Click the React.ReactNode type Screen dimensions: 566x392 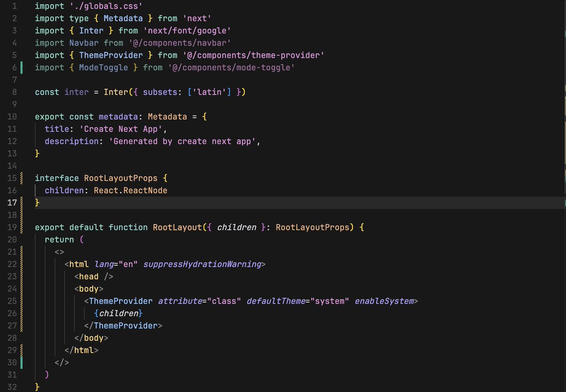point(131,190)
